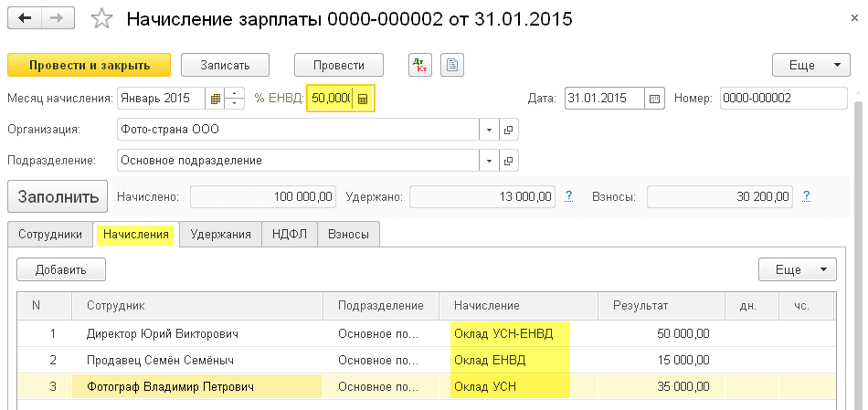Open the НДФЛ tab

(290, 235)
